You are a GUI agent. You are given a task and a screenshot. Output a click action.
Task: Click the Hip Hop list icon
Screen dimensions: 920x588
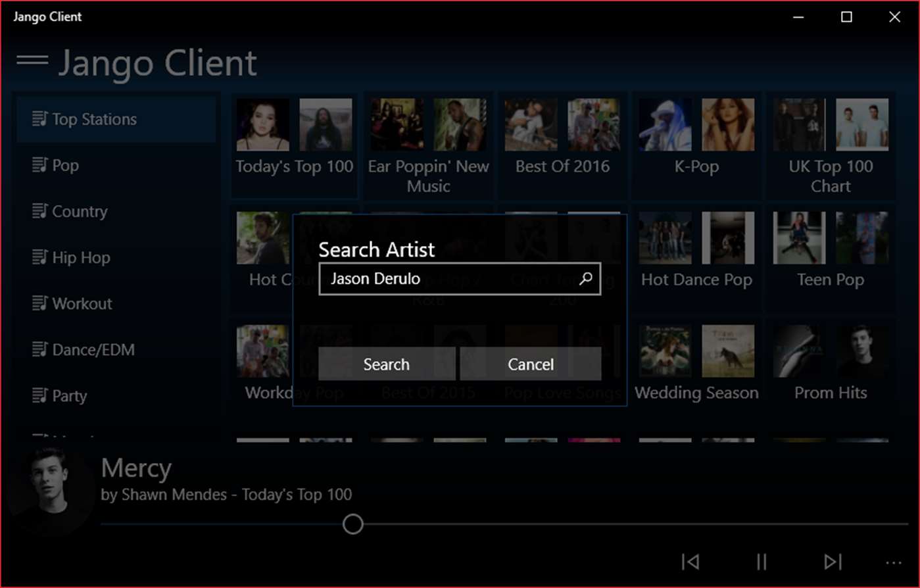pyautogui.click(x=40, y=257)
